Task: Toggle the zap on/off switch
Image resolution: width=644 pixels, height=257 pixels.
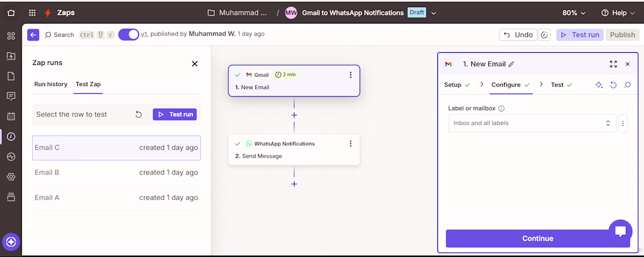Action: click(129, 35)
